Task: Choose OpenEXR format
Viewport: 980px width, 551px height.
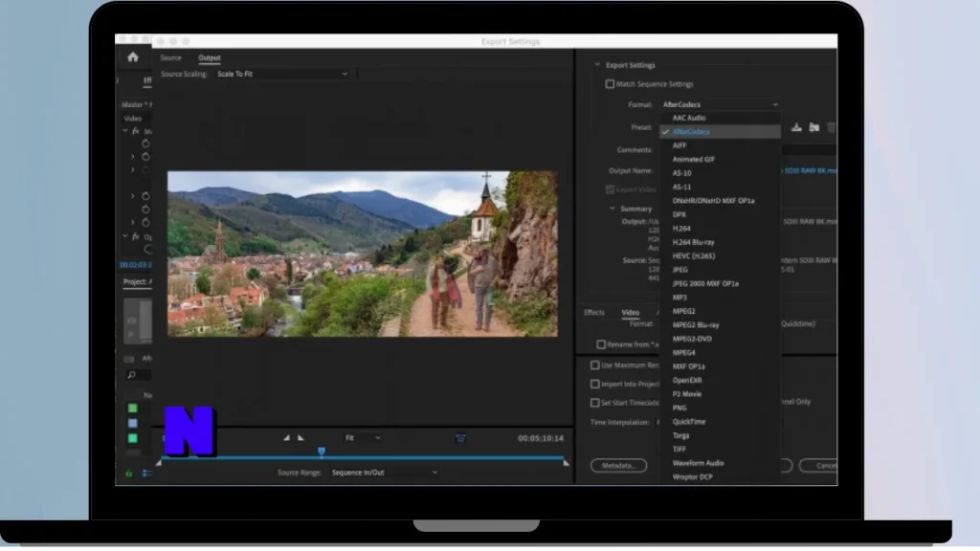Action: coord(720,380)
